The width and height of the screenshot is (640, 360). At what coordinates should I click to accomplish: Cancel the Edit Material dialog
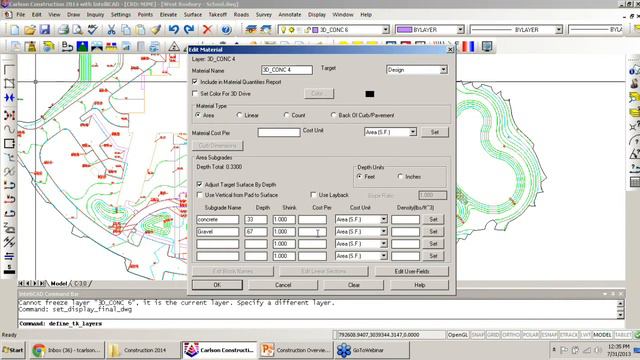[283, 285]
